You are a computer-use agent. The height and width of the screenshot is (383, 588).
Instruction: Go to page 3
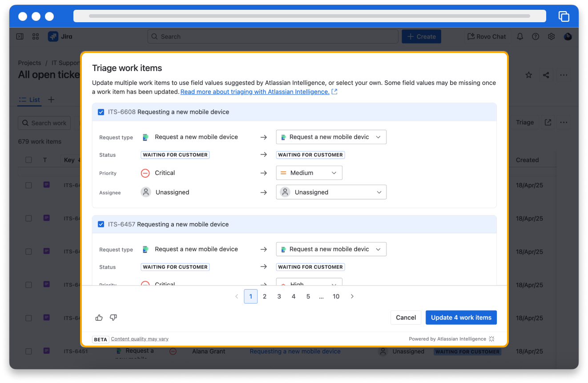[279, 296]
